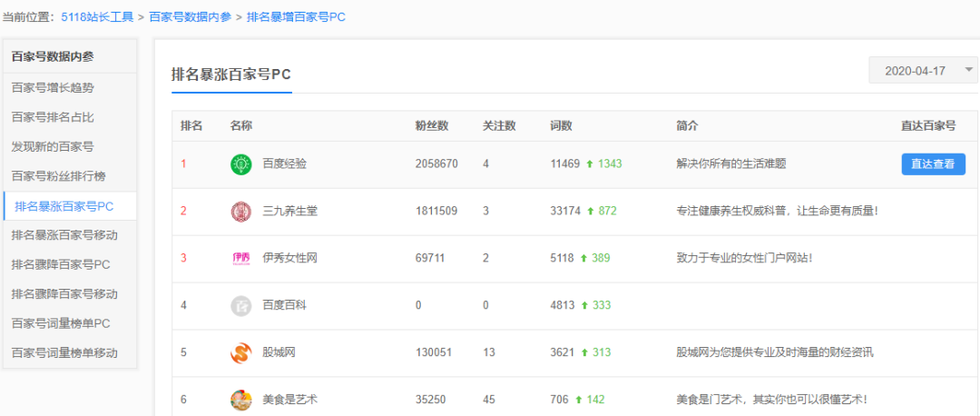Viewport: 980px width, 416px height.
Task: Click the 美食是艺术 account name
Action: (290, 399)
